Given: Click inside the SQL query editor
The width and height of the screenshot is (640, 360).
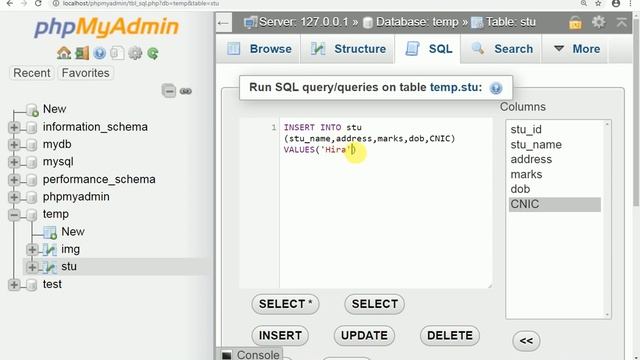Looking at the screenshot, I should pyautogui.click(x=385, y=203).
